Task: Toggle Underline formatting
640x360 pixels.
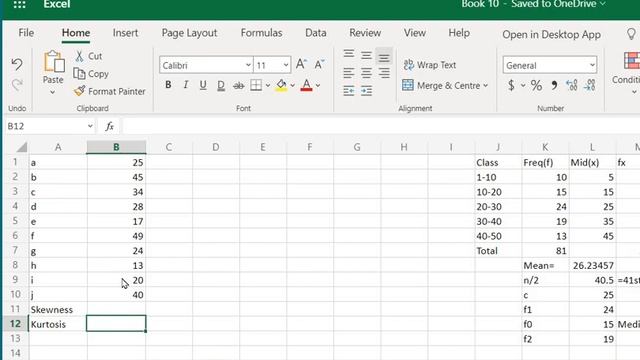Action: (203, 85)
